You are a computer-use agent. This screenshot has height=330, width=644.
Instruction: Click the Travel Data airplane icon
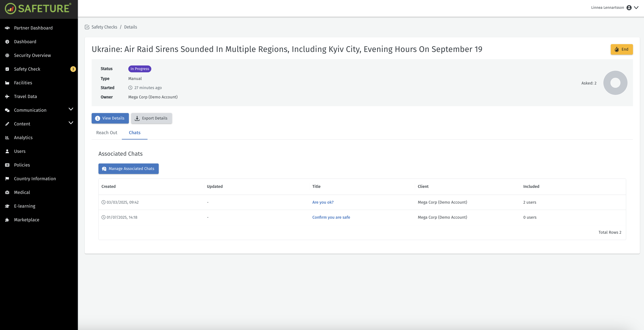(7, 96)
